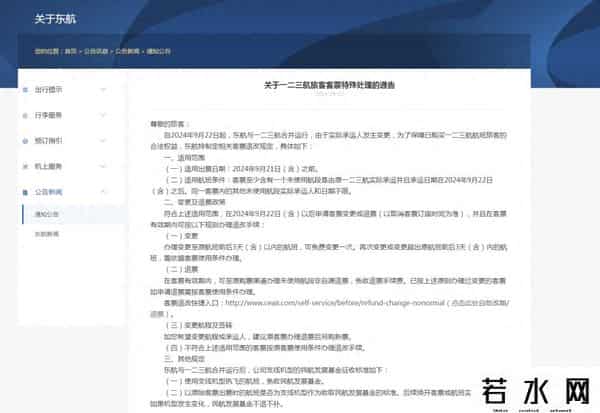Expand the 出行提示 chevron
The width and height of the screenshot is (600, 413).
[x=103, y=90]
